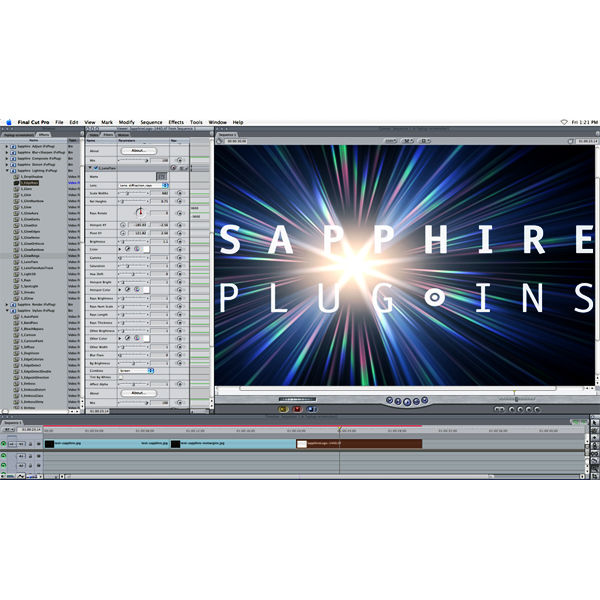
Task: Click the top About button
Action: pyautogui.click(x=139, y=151)
